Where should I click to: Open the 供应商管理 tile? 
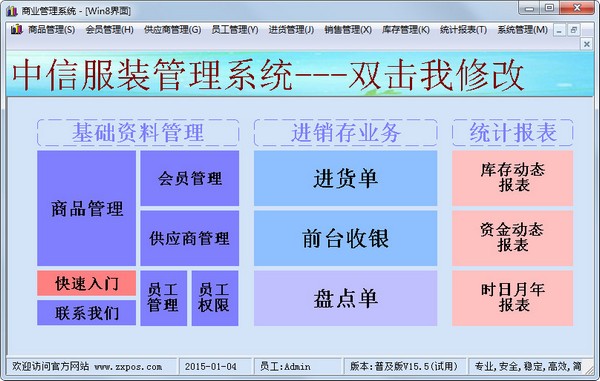click(190, 238)
